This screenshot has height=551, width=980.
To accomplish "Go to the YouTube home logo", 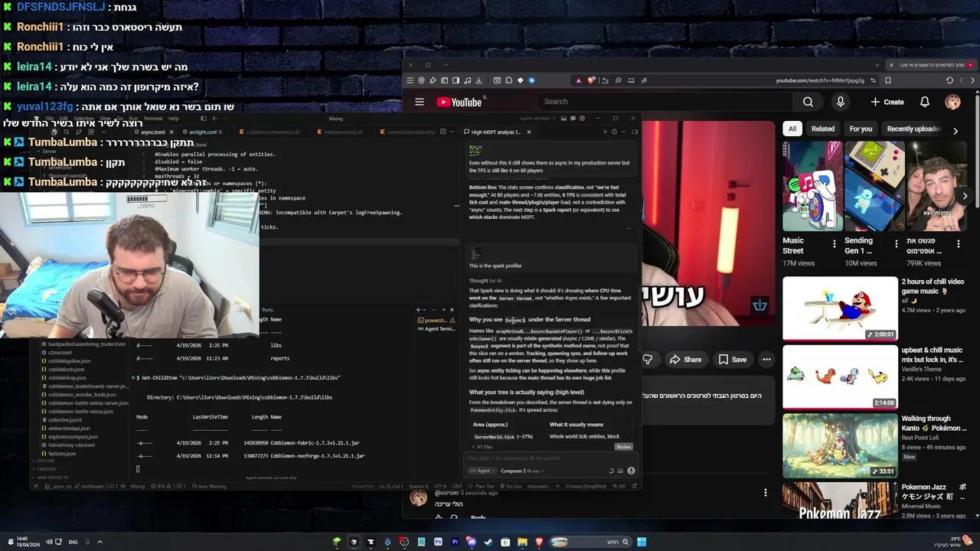I will [x=459, y=102].
